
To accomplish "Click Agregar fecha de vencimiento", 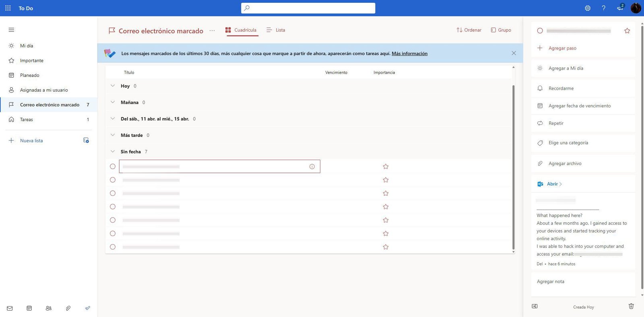I will 584,106.
